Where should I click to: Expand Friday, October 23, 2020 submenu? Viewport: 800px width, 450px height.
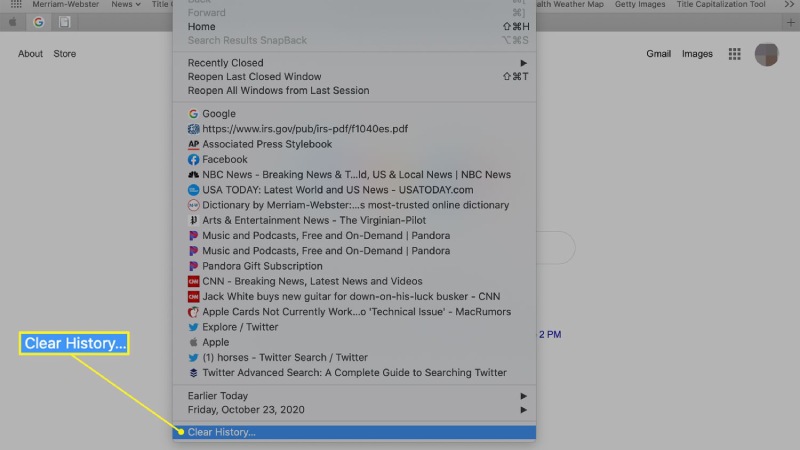(x=354, y=410)
